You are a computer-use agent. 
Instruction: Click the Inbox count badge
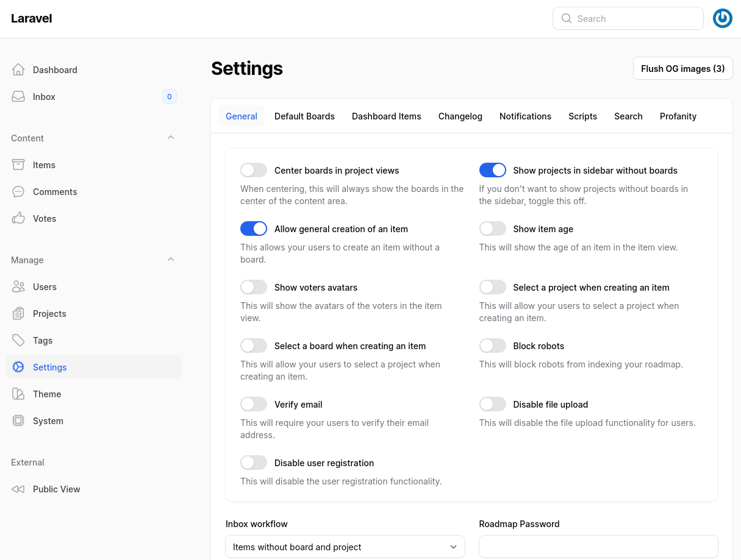click(x=170, y=96)
